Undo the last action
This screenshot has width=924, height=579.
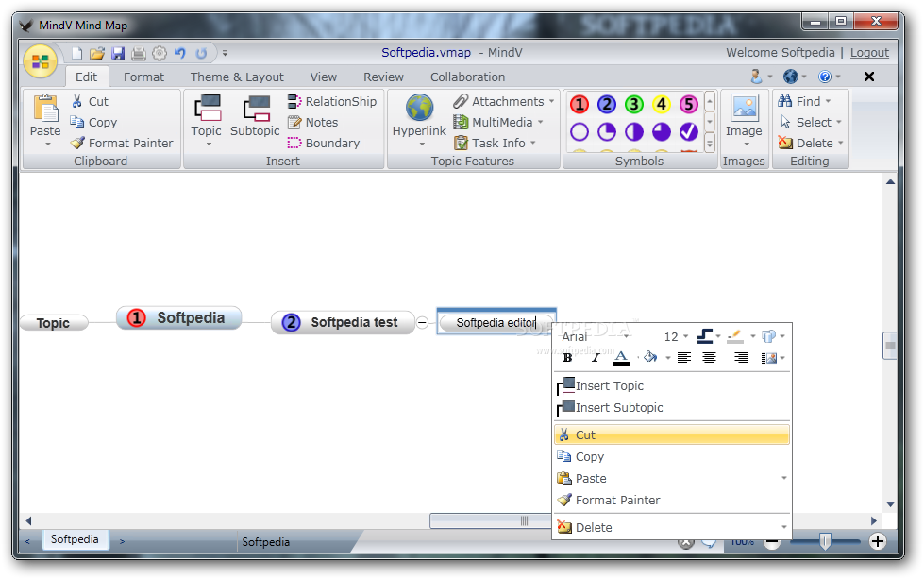(179, 54)
